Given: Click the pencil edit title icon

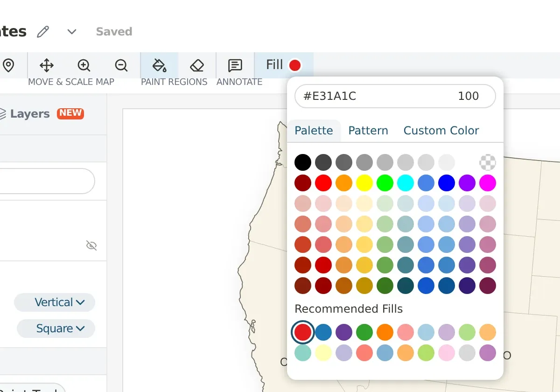Looking at the screenshot, I should [43, 32].
